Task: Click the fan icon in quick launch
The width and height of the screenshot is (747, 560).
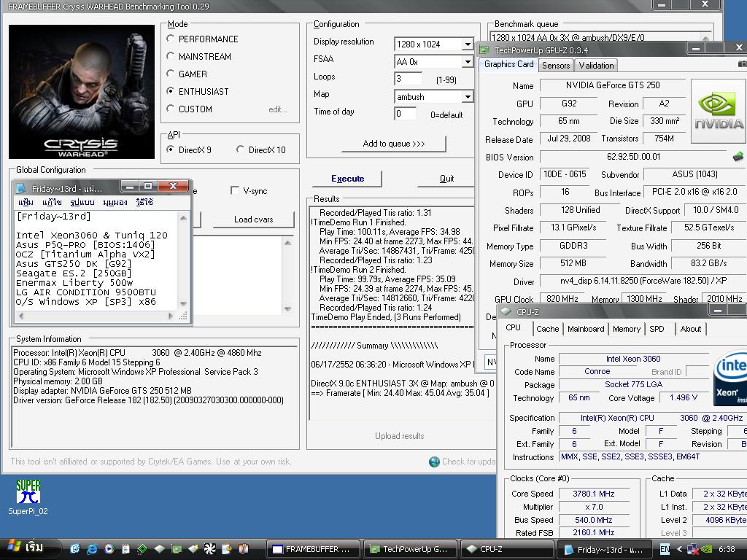Action: 209,548
